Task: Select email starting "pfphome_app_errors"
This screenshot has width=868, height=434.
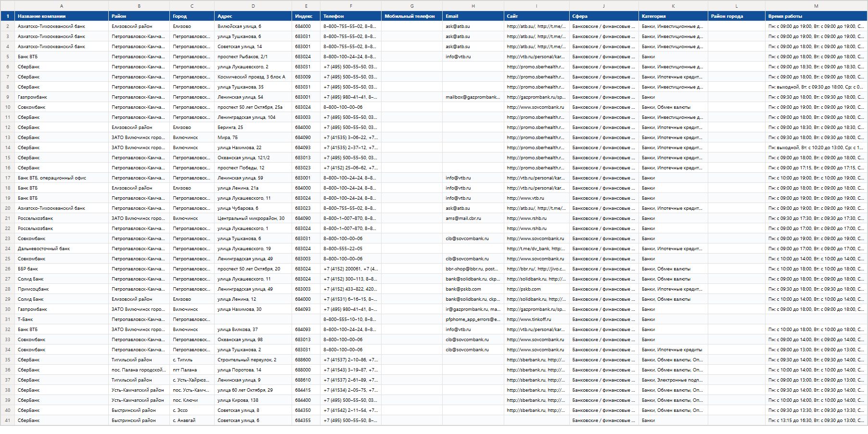Action: pyautogui.click(x=473, y=319)
